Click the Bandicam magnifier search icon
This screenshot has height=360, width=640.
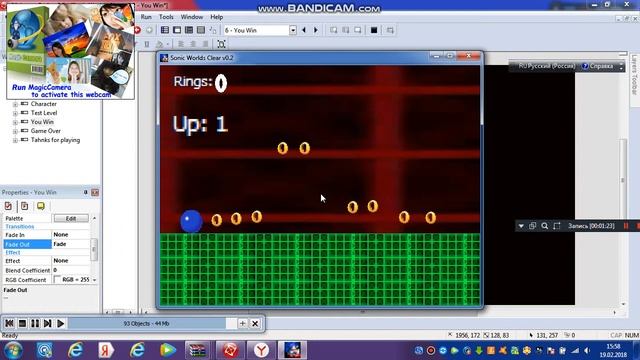[x=544, y=226]
